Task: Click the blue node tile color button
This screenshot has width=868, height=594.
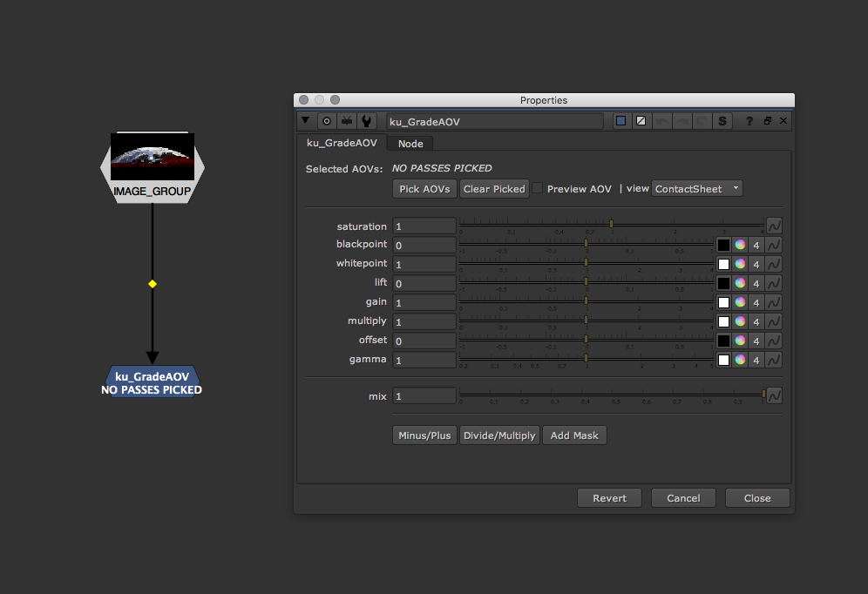Action: pos(620,121)
